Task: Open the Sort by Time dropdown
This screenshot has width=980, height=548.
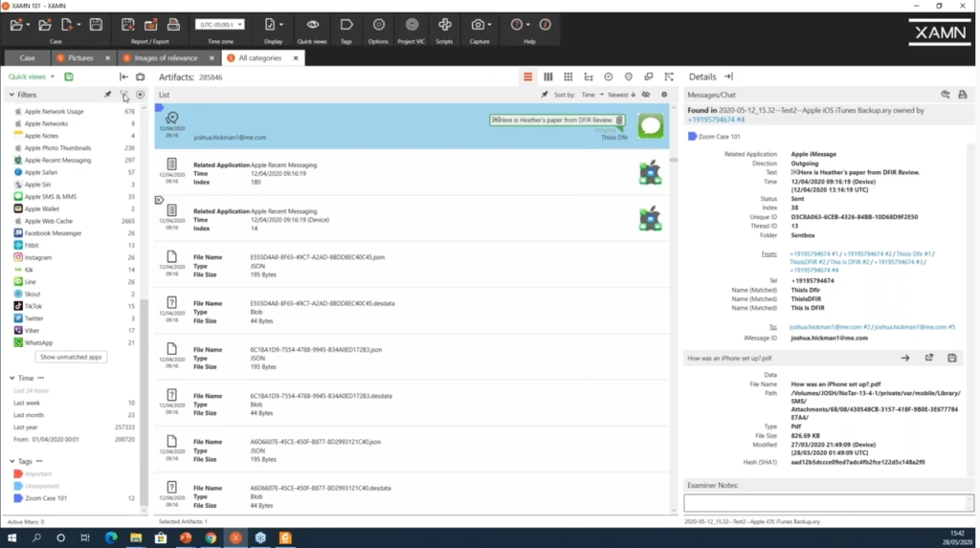Action: pos(592,95)
